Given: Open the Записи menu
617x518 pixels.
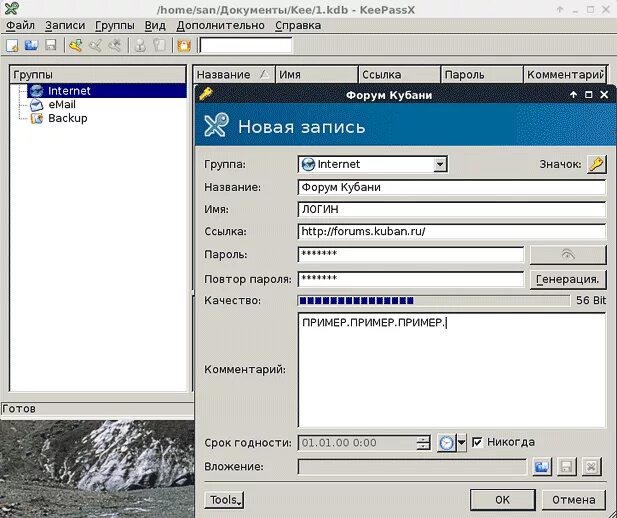Looking at the screenshot, I should [65, 26].
